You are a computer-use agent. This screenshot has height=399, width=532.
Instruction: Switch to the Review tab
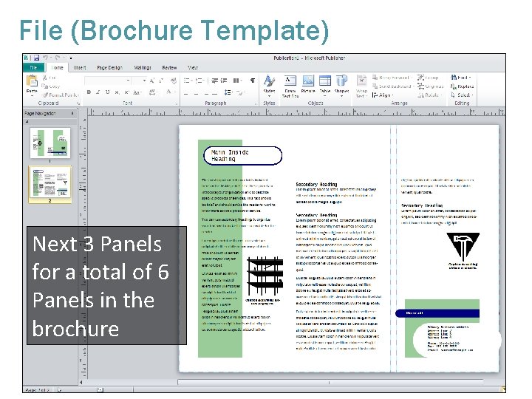pos(169,67)
